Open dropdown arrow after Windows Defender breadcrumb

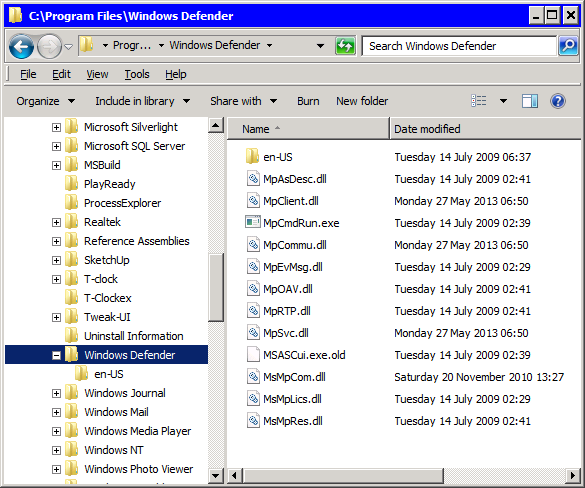pos(269,46)
